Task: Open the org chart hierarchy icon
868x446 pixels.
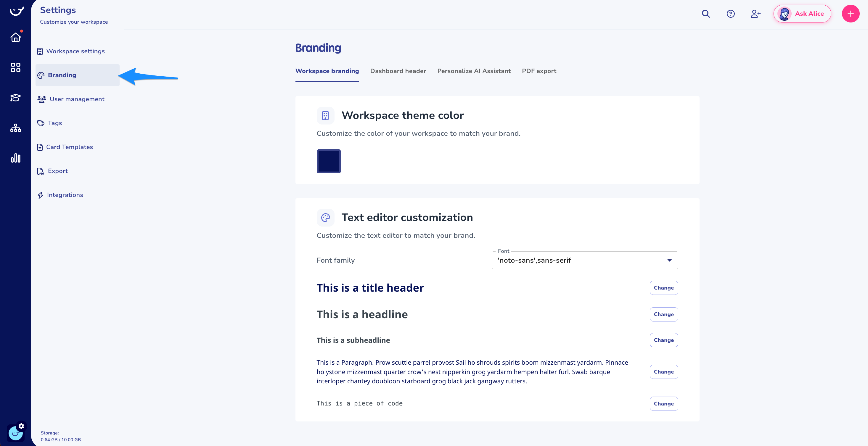Action: click(x=15, y=128)
